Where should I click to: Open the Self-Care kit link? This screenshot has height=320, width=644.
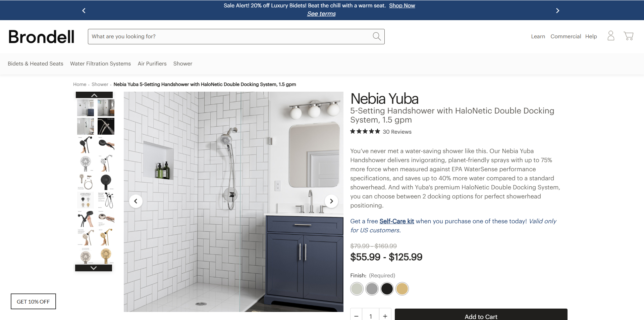click(397, 221)
